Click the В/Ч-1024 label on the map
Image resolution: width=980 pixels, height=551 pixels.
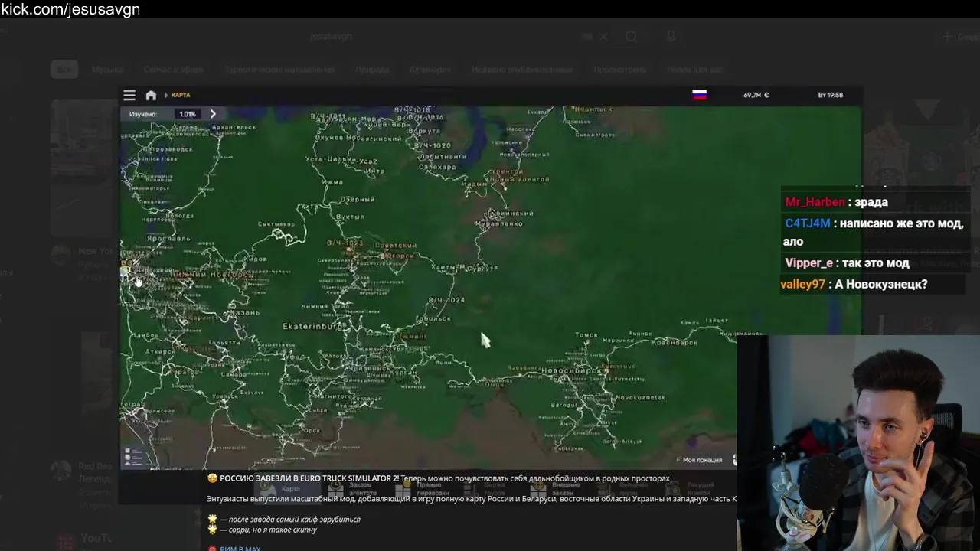pos(446,300)
